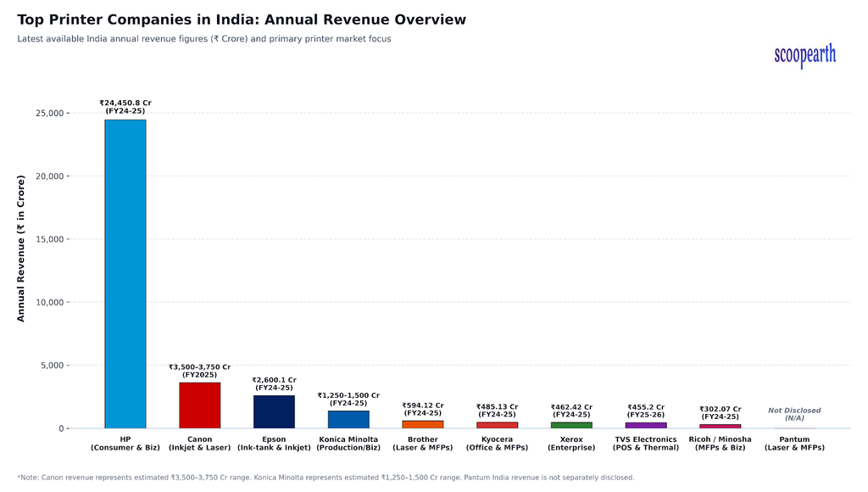Click the 'Annual Revenue (₹ in Crore)' axis title
Viewport: 868px width, 492px height.
pos(21,249)
